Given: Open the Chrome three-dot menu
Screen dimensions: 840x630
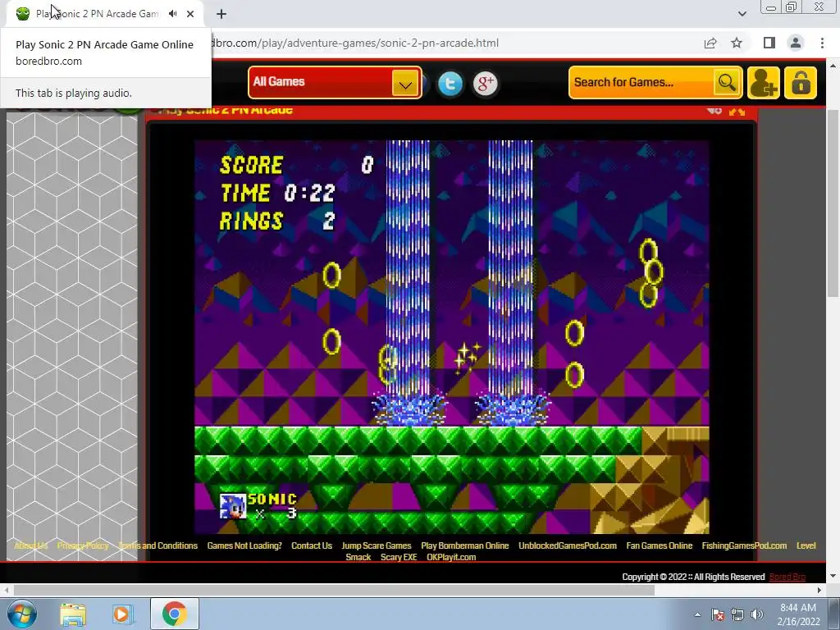Looking at the screenshot, I should point(822,43).
